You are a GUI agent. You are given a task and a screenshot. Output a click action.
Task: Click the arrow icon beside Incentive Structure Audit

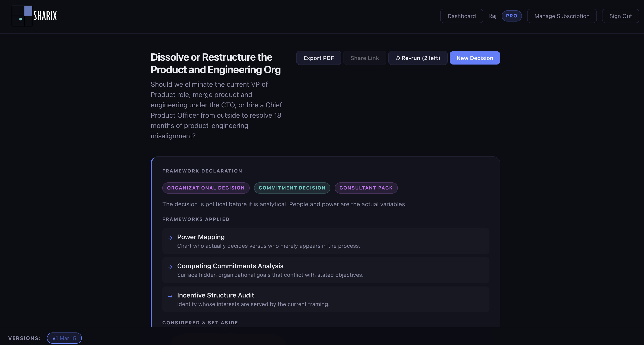coord(170,296)
